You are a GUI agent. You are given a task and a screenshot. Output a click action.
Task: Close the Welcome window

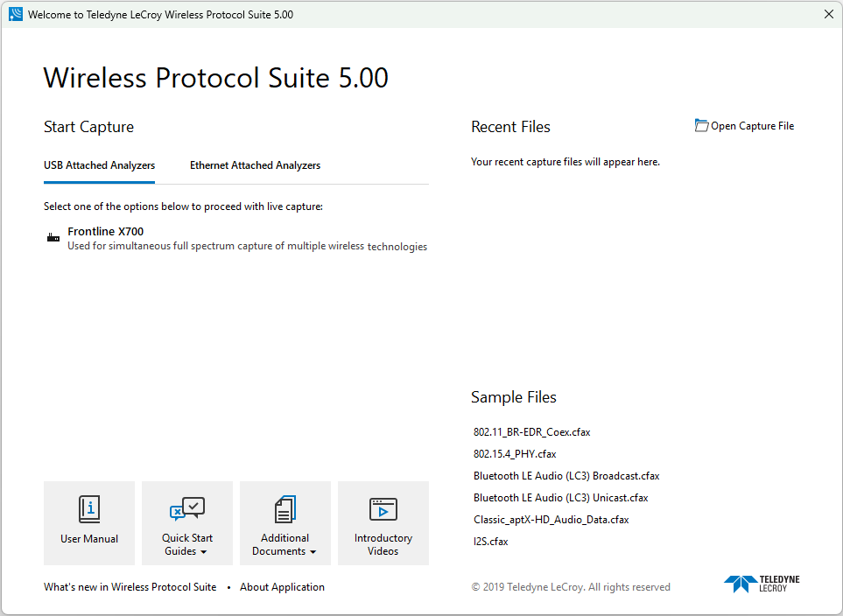[828, 14]
